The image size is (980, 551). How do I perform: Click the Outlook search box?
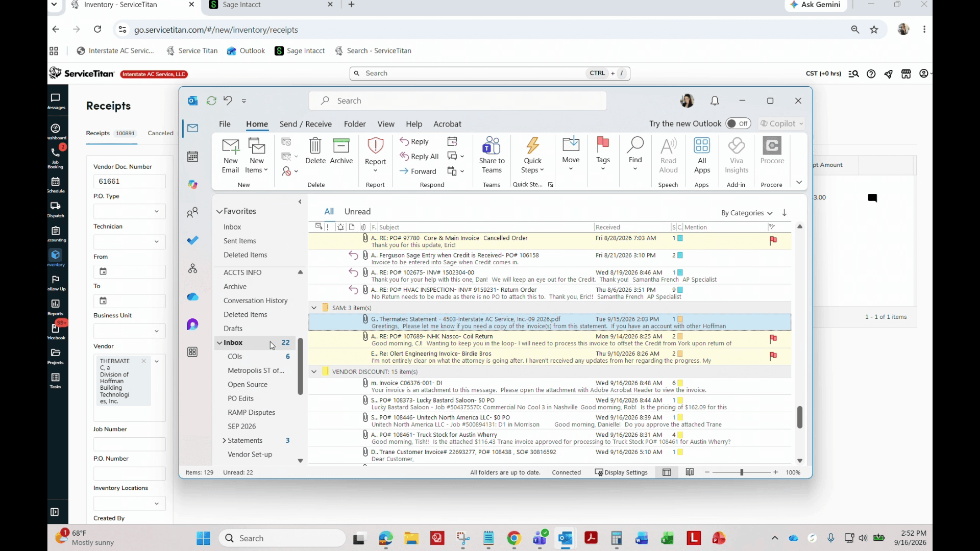(457, 101)
